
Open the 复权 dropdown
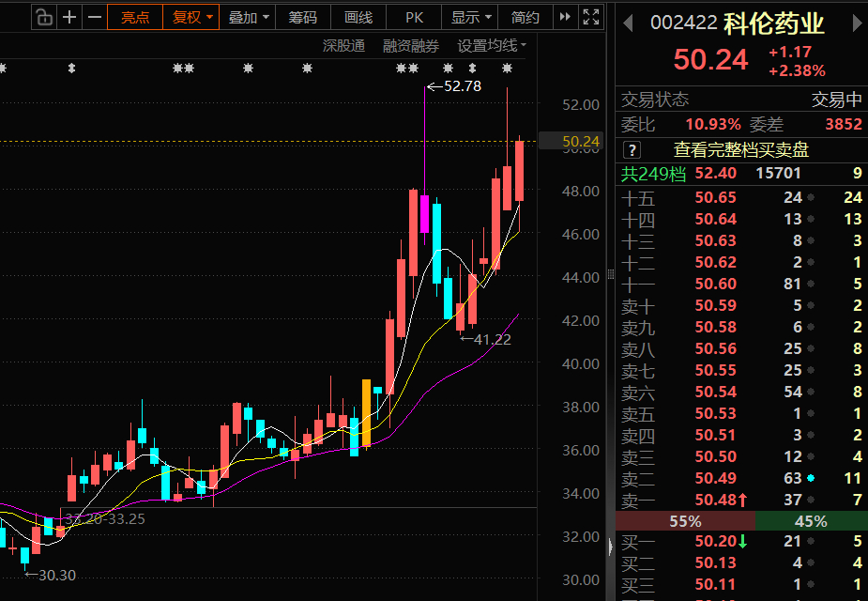click(x=191, y=17)
